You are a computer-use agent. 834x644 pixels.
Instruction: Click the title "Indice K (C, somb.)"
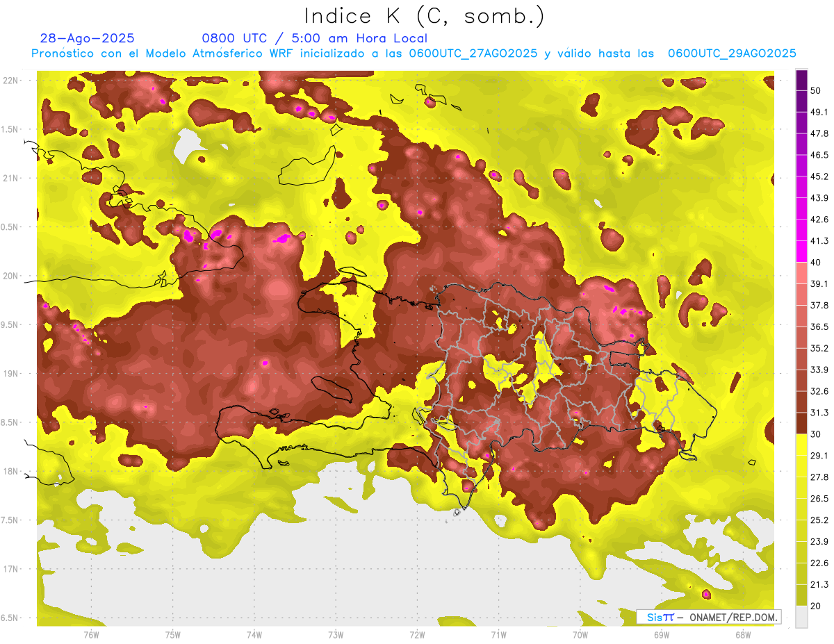pyautogui.click(x=425, y=15)
